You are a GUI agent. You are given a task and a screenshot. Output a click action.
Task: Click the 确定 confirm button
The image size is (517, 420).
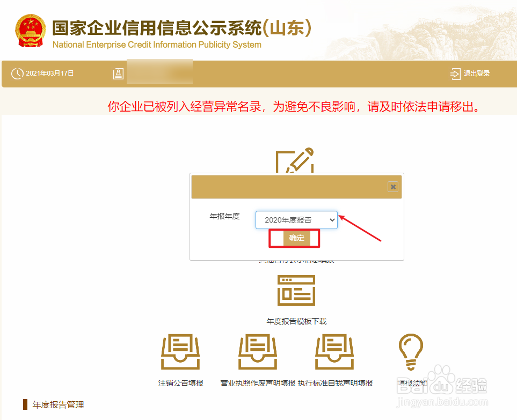tap(294, 238)
